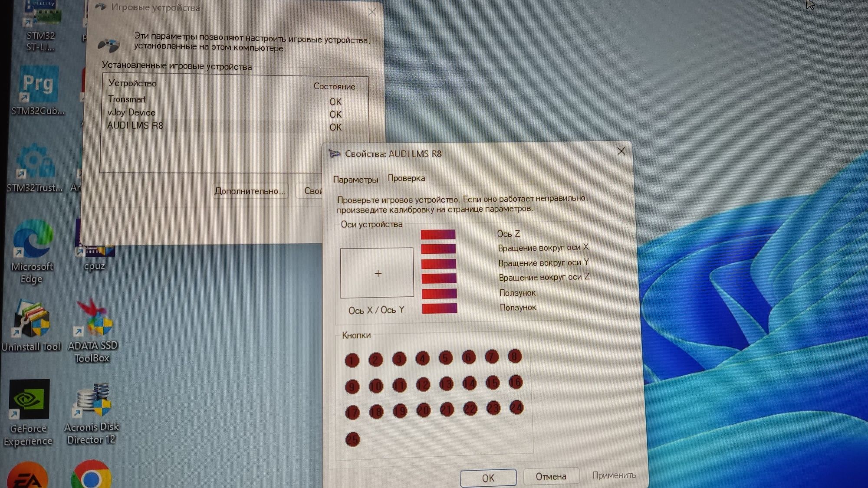
Task: Click Дополнительно... in Игровые устройства window
Action: (x=250, y=191)
